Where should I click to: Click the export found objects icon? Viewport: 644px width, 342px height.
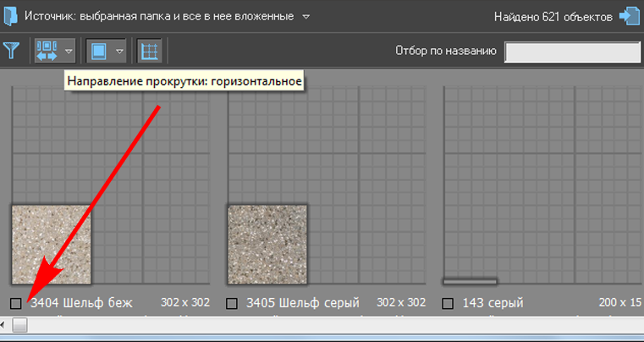[x=630, y=16]
